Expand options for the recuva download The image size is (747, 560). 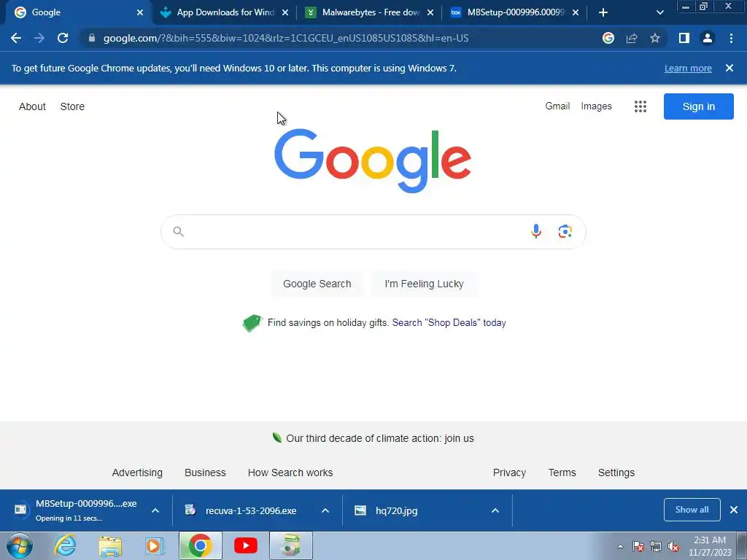tap(325, 510)
